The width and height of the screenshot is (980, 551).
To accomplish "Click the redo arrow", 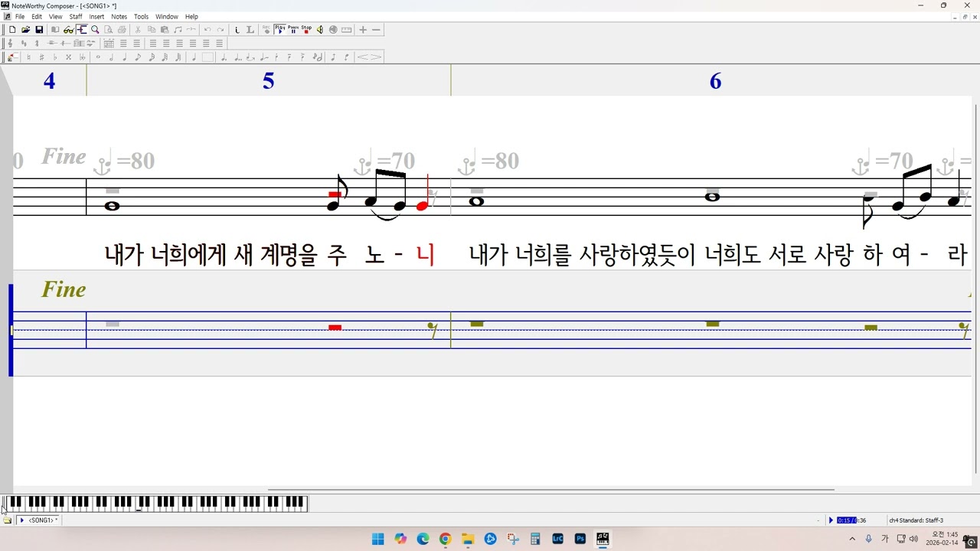I will coord(220,30).
